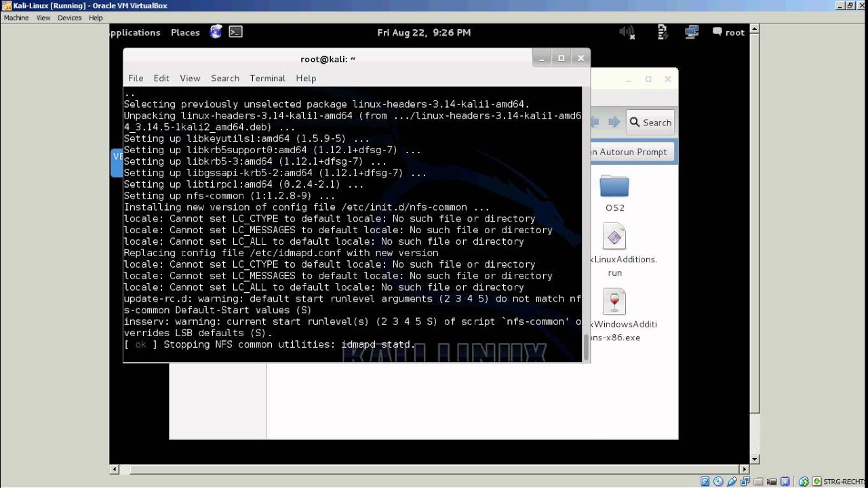Click VirtualBox video capture status icon
Screen dimensions: 868x488
pyautogui.click(x=772, y=481)
